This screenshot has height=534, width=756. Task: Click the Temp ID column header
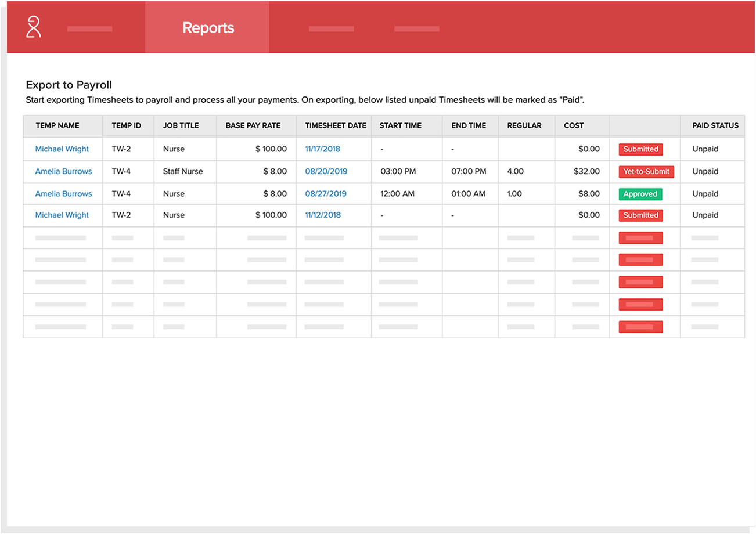126,125
